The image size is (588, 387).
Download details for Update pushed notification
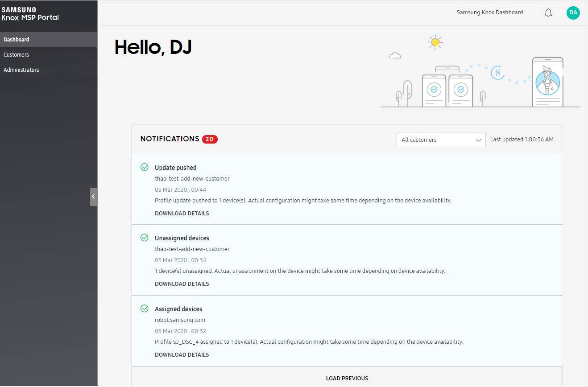pyautogui.click(x=182, y=214)
